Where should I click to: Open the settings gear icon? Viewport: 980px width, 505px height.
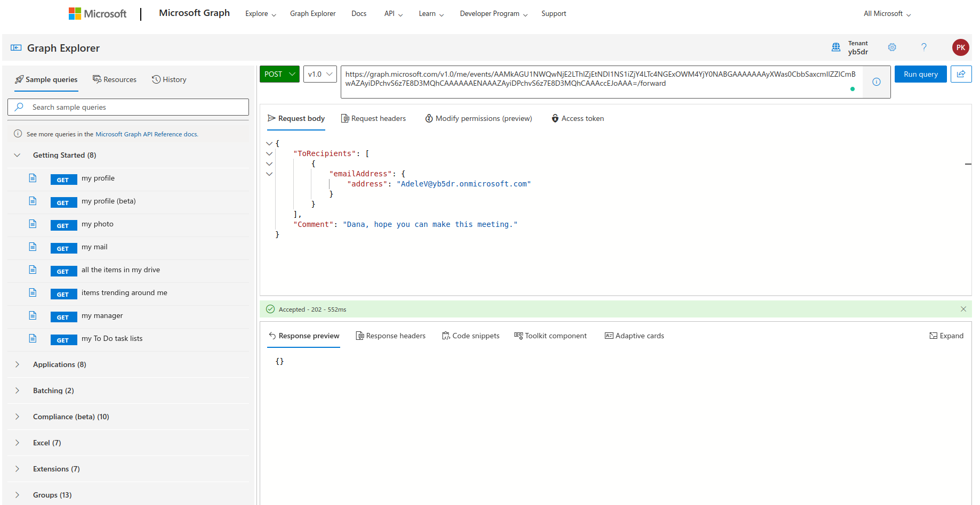892,47
